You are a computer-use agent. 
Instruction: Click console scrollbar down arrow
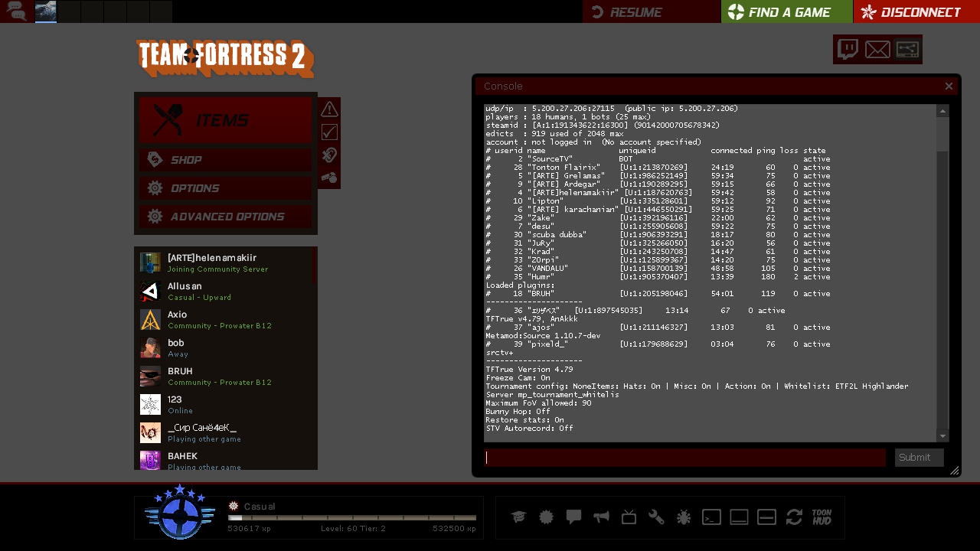click(x=943, y=436)
